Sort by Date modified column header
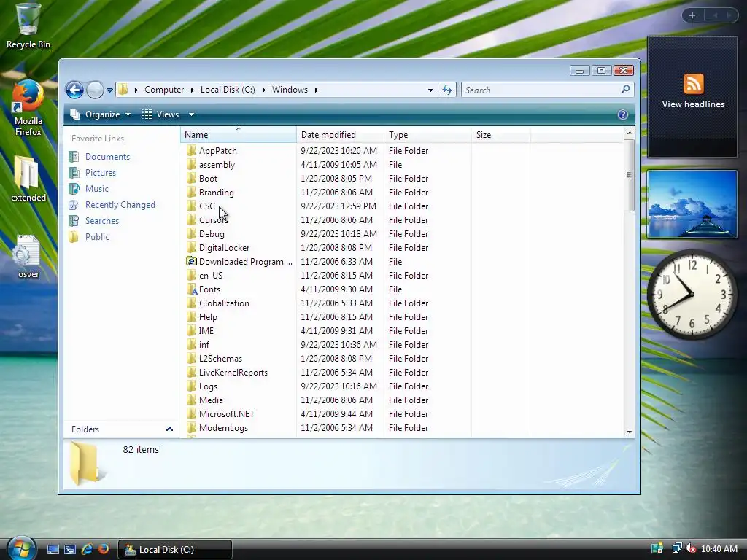Image resolution: width=747 pixels, height=560 pixels. [340, 135]
